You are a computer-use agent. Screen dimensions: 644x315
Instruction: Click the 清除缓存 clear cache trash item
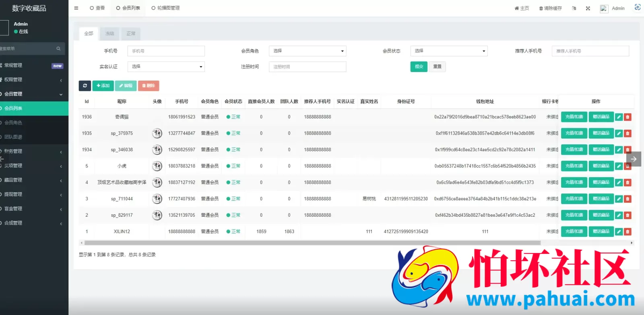(550, 8)
